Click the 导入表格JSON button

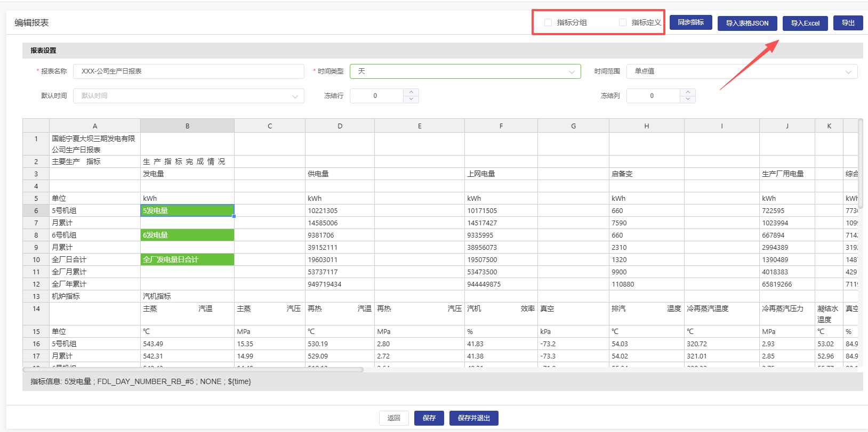(x=747, y=23)
